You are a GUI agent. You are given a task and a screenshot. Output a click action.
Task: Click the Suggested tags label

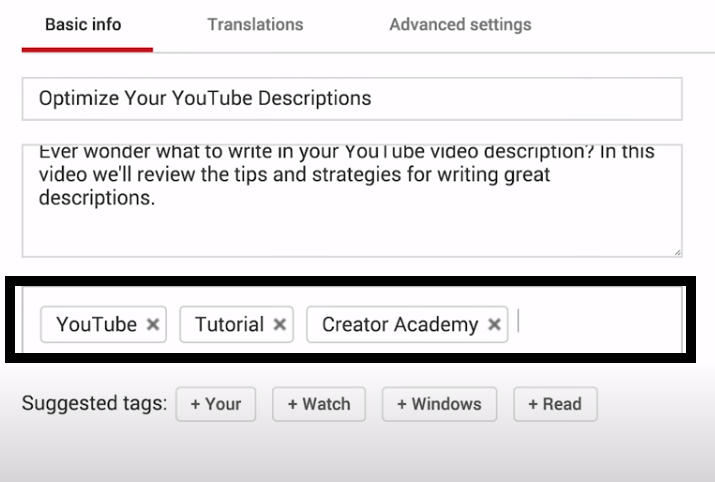click(x=94, y=404)
